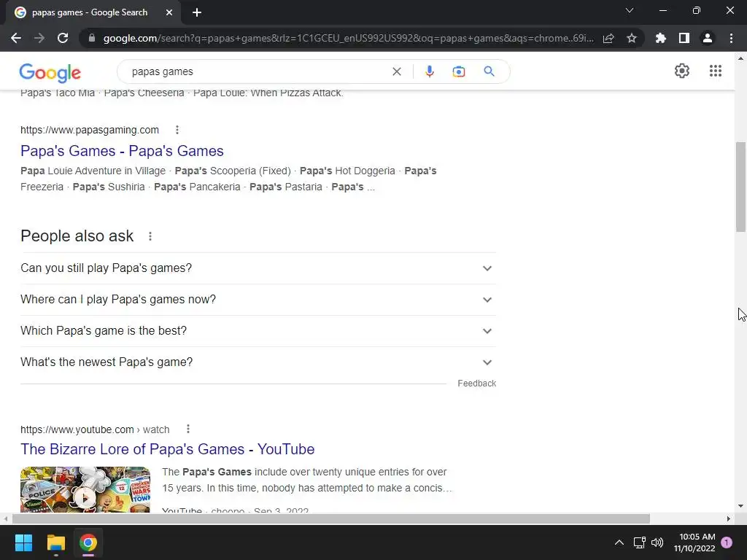
Task: Go back to the previous page
Action: [x=16, y=38]
